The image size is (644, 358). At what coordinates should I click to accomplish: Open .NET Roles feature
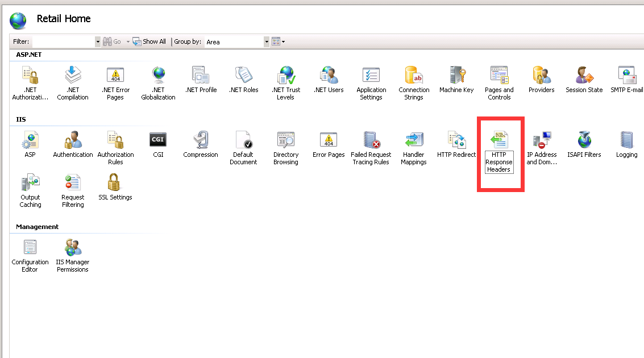click(x=243, y=80)
